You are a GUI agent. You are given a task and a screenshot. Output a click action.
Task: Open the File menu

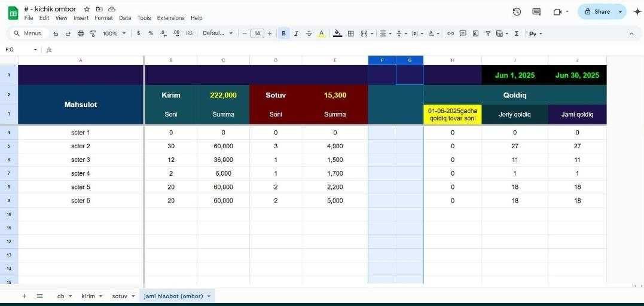[28, 18]
